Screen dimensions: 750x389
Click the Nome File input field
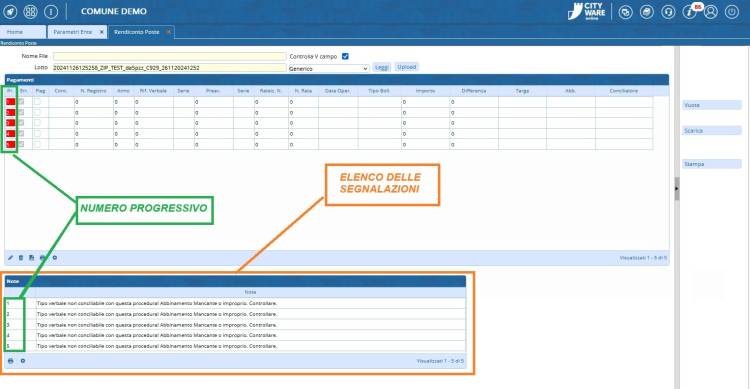click(x=169, y=56)
